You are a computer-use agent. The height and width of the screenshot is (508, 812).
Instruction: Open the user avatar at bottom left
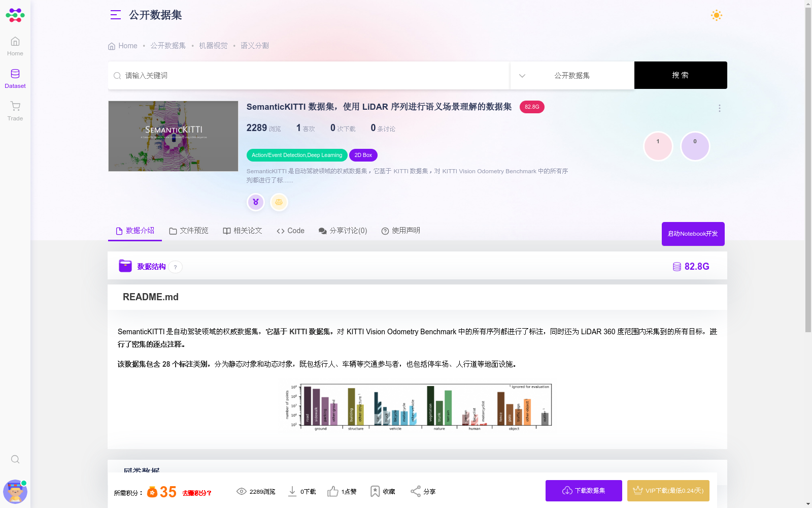tap(15, 491)
